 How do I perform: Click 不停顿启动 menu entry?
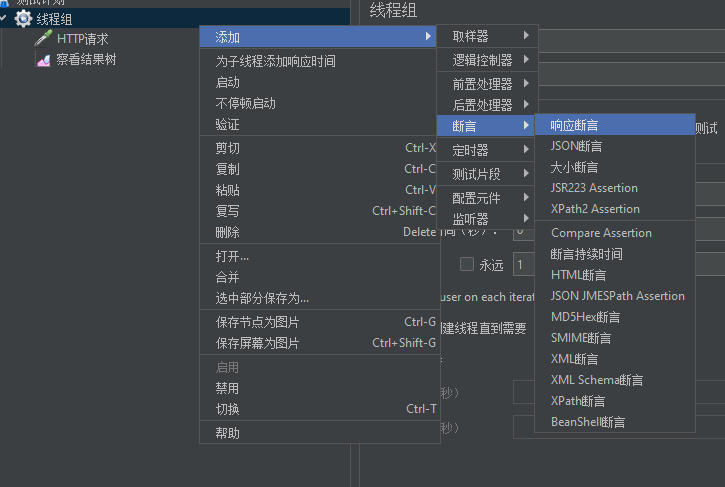[x=318, y=103]
